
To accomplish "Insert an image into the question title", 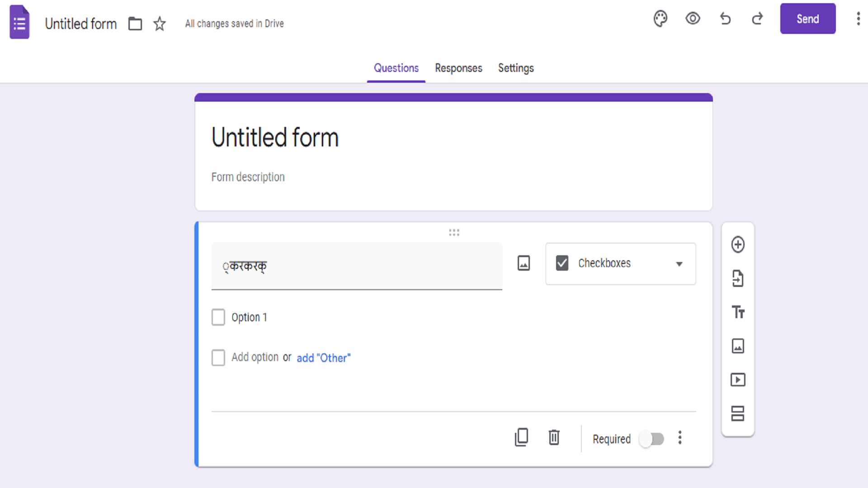I will coord(524,263).
